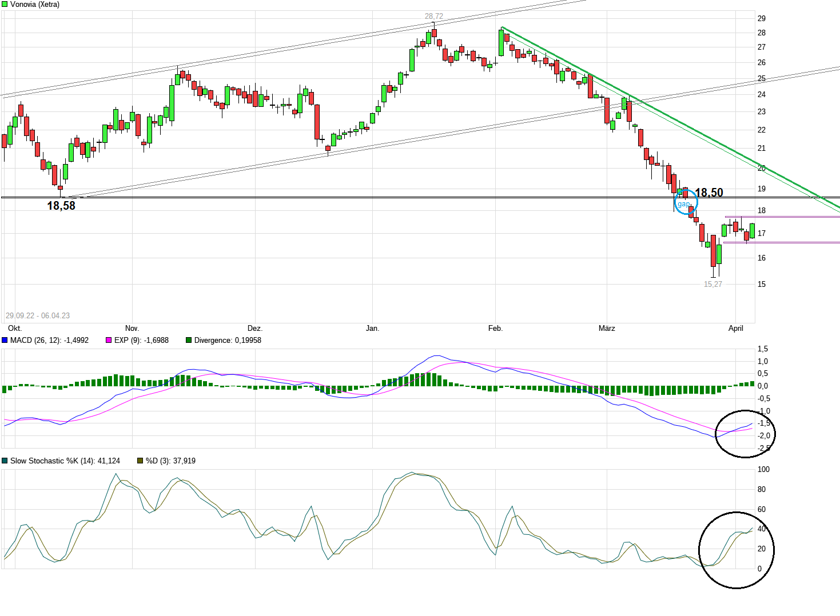Image resolution: width=840 pixels, height=616 pixels.
Task: Select the 'Vonovia (Xetra)' chart title
Action: 35,5
